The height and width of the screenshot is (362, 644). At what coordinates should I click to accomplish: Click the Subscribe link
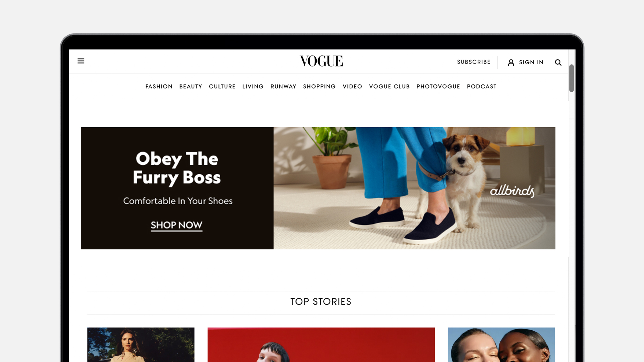[x=474, y=62]
